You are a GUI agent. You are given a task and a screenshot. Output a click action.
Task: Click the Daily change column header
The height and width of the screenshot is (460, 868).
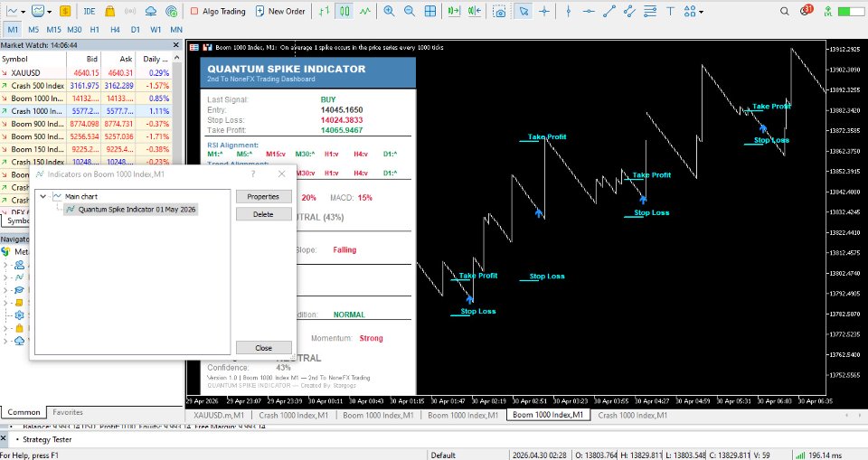point(155,59)
